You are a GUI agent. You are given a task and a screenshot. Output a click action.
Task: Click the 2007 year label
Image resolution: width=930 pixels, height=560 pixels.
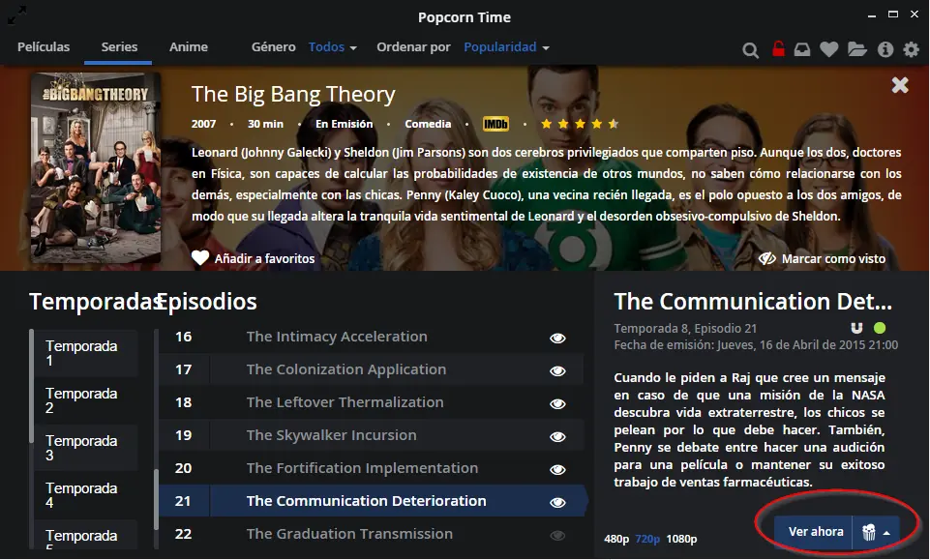point(203,124)
